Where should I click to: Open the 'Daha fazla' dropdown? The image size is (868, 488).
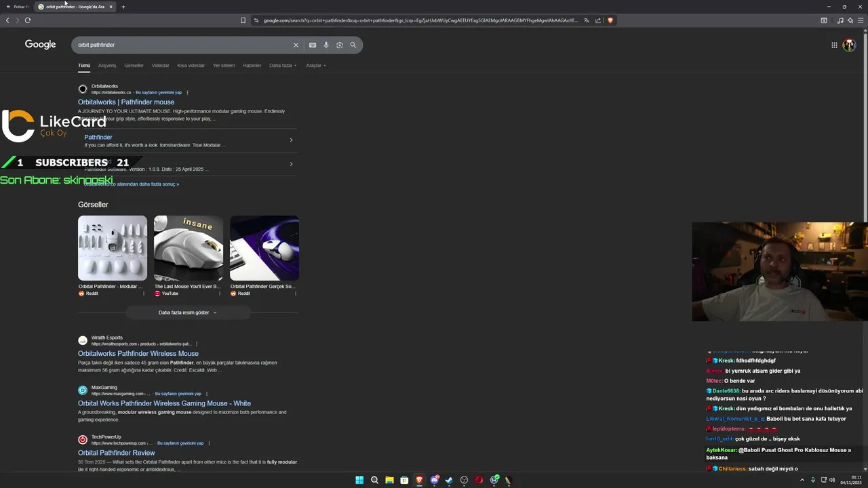pyautogui.click(x=283, y=66)
